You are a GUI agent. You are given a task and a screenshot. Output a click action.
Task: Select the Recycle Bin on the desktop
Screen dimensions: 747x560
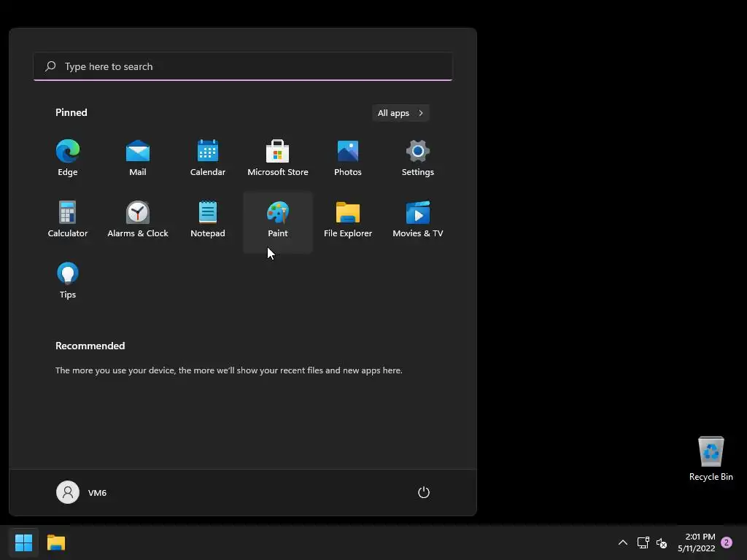(x=711, y=458)
